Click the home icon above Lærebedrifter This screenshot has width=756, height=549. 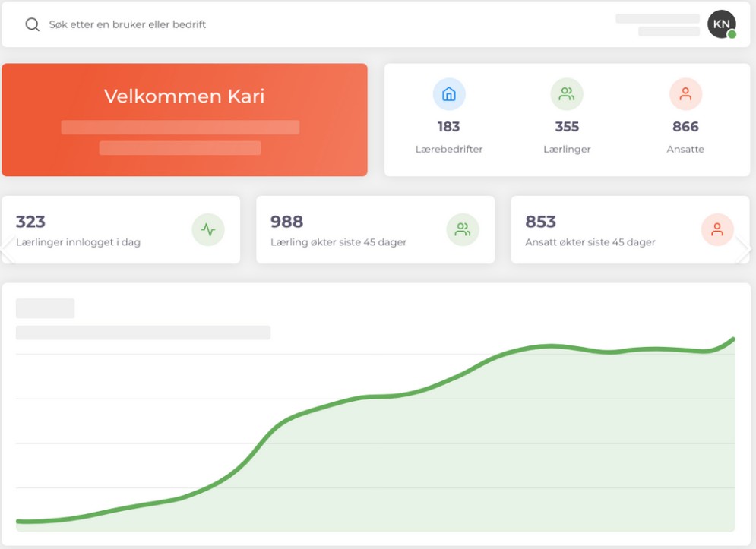click(450, 94)
